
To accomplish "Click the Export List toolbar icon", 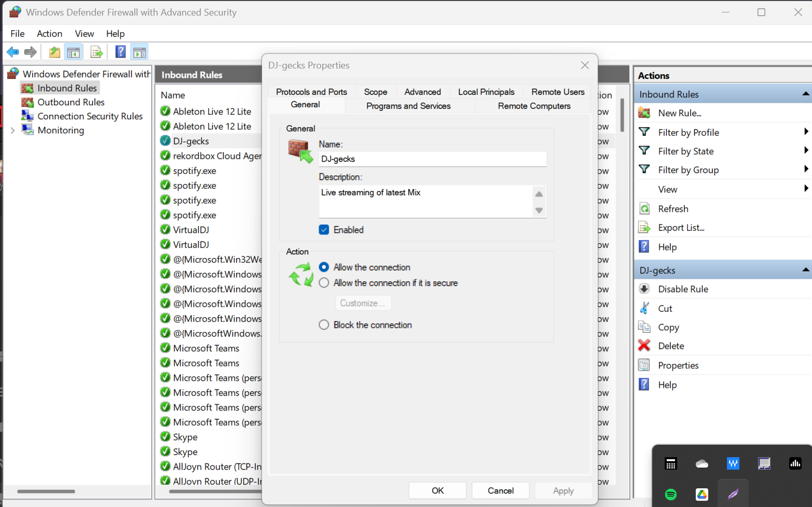I will pos(97,52).
